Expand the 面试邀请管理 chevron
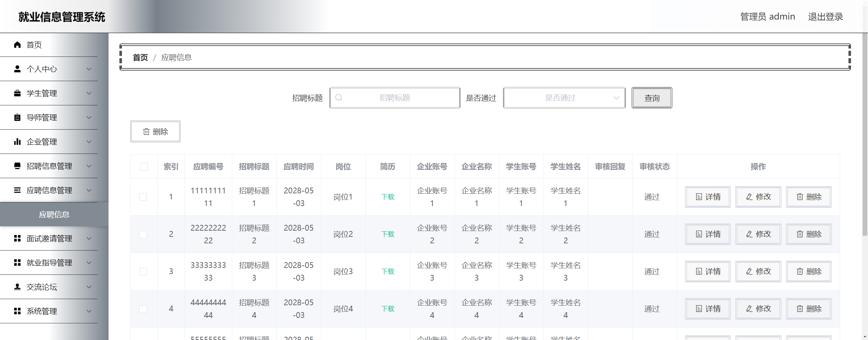Screen dimensions: 868x340 tap(89, 238)
